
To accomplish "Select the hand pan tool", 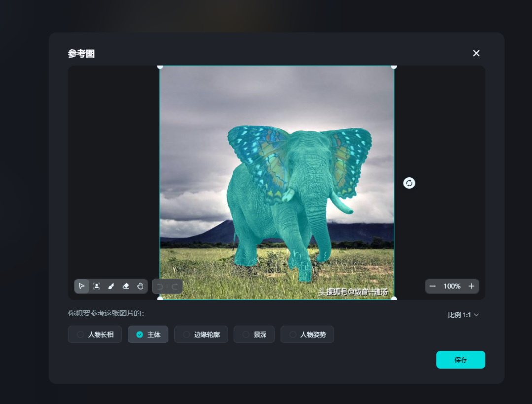I will (140, 286).
